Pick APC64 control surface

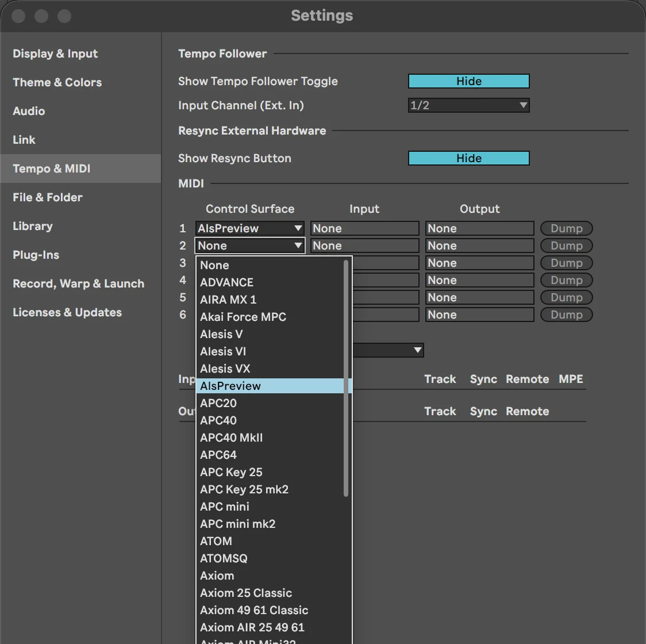270,455
